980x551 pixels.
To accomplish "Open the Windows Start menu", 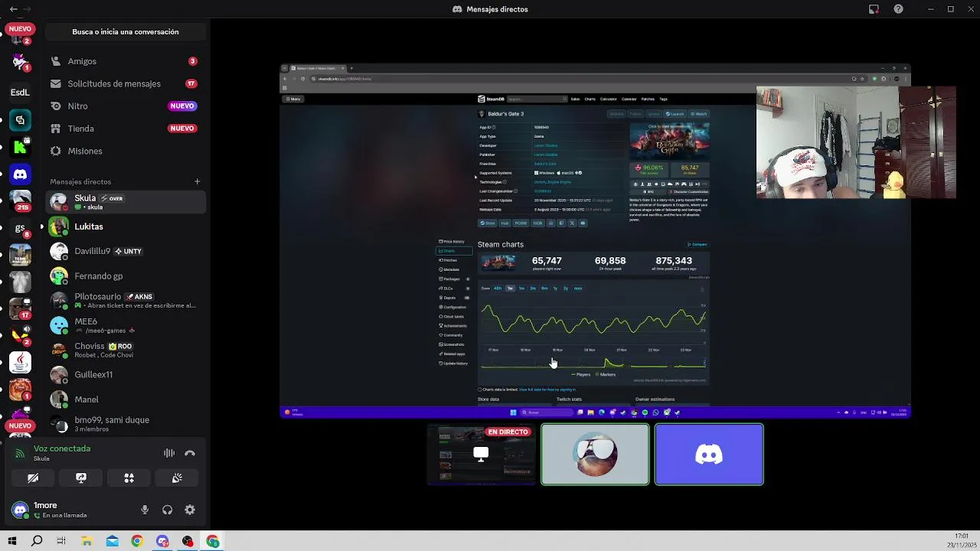I will (12, 541).
